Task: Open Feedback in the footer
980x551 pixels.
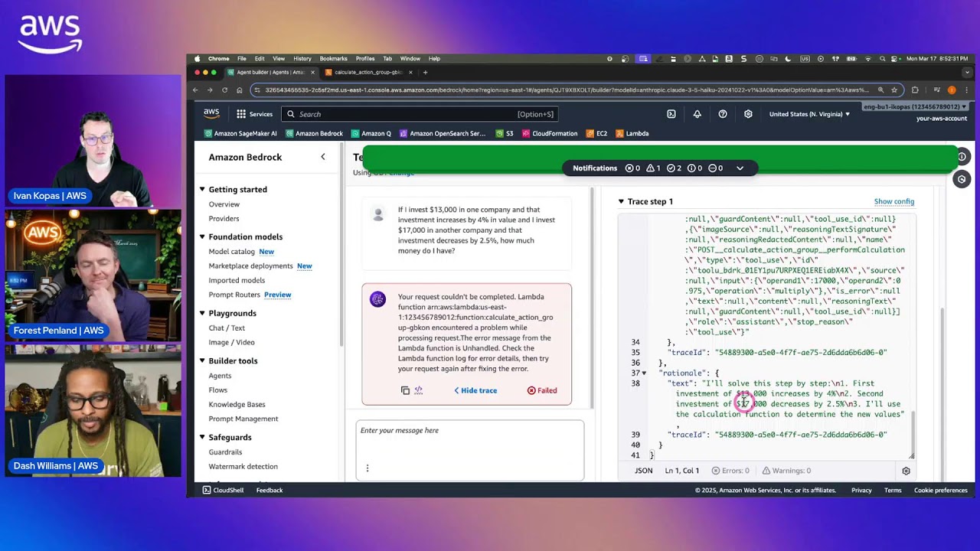Action: (269, 490)
